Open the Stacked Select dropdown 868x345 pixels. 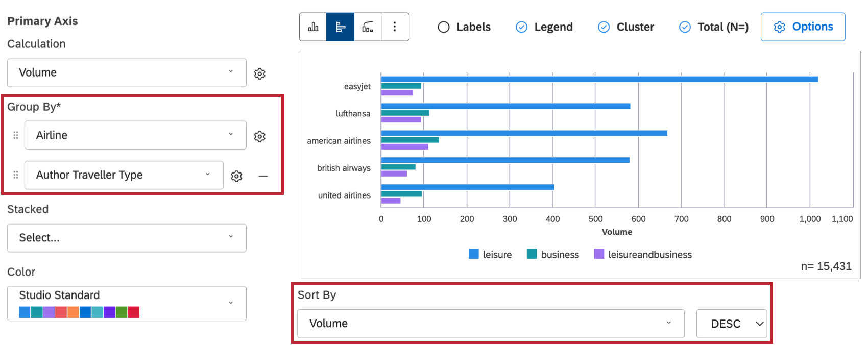pyautogui.click(x=127, y=238)
